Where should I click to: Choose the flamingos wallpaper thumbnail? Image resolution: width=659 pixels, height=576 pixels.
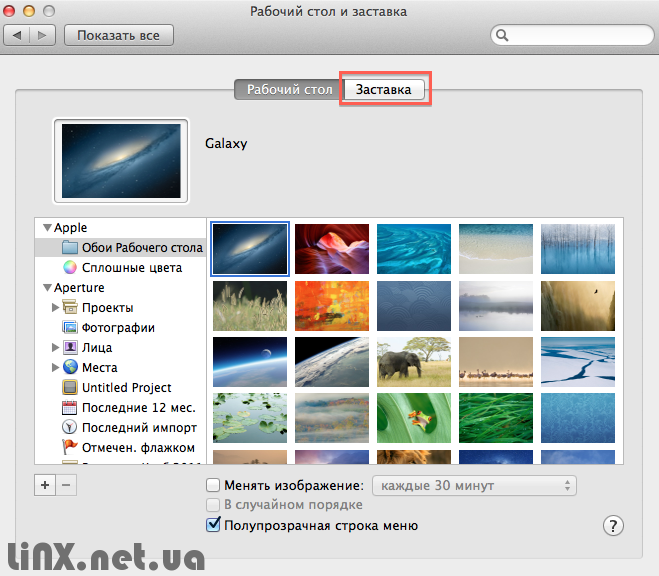tap(496, 362)
